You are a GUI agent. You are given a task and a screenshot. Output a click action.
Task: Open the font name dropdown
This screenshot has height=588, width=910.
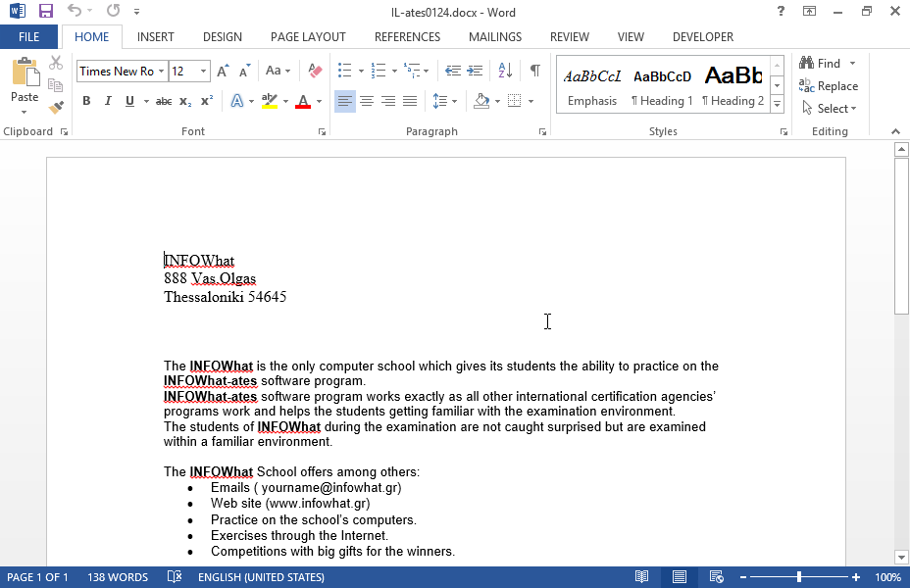click(161, 72)
